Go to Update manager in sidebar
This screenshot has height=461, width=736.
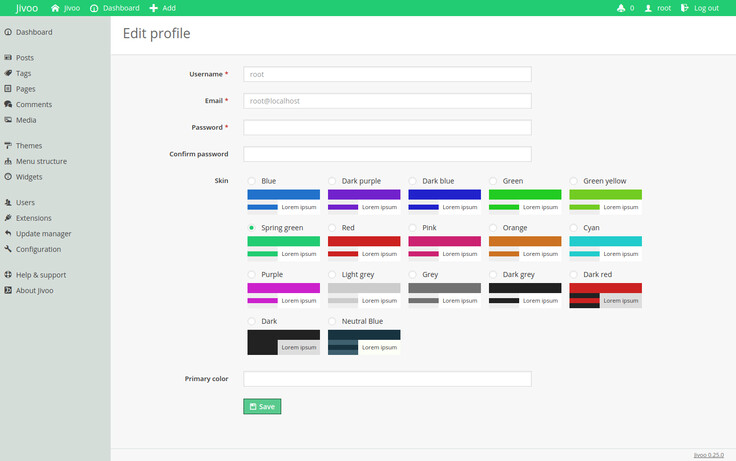43,233
